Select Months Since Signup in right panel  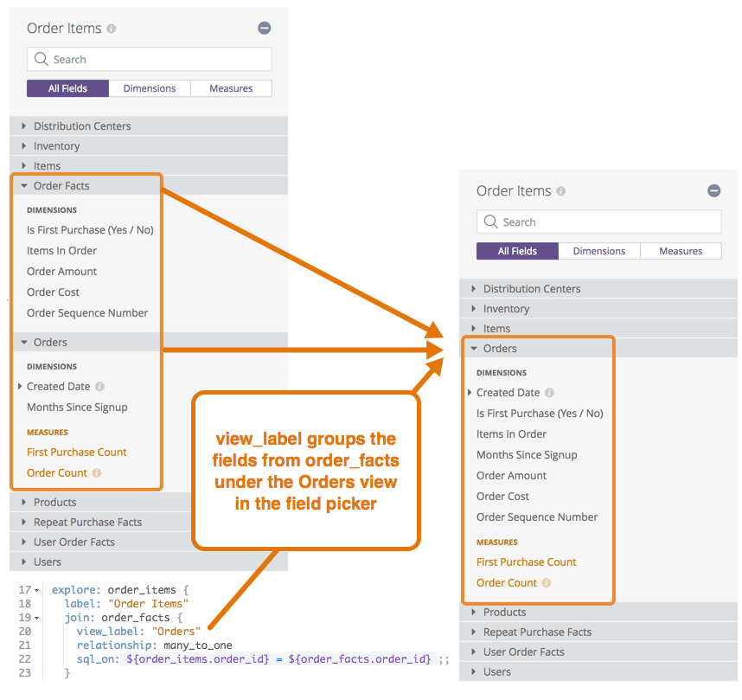point(527,455)
